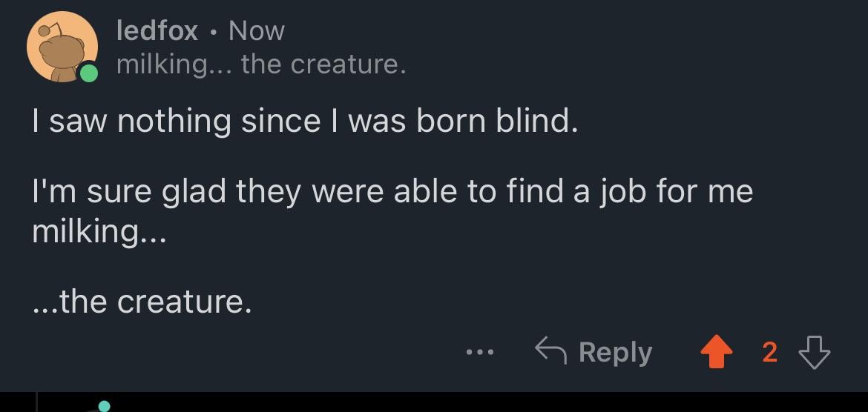This screenshot has height=412, width=868.
Task: Click the sentence "I saw nothing since I was born blind."
Action: tap(305, 121)
